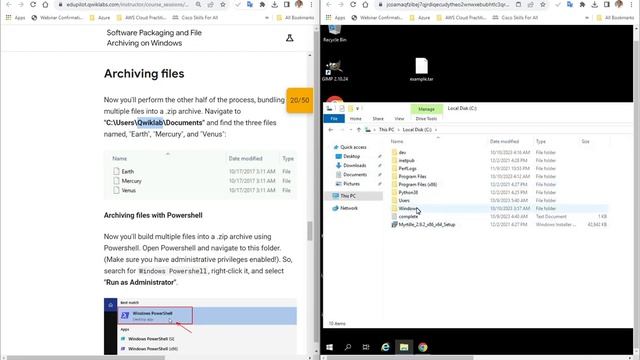Sort by the Name column header
640x360 pixels.
[x=397, y=141]
